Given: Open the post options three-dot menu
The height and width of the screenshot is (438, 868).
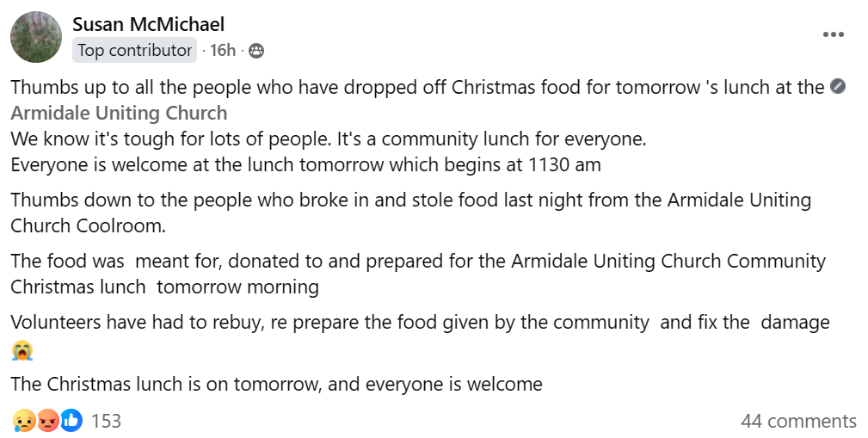Looking at the screenshot, I should [x=833, y=34].
